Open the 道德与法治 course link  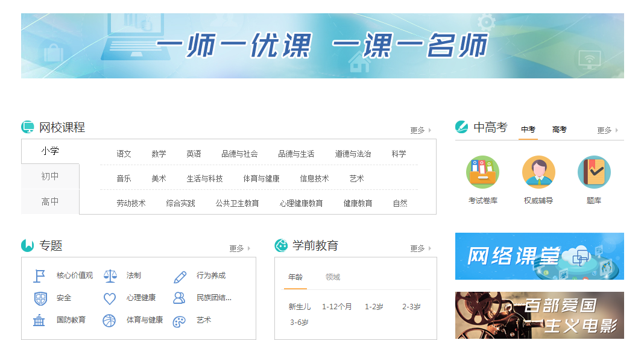click(x=353, y=154)
